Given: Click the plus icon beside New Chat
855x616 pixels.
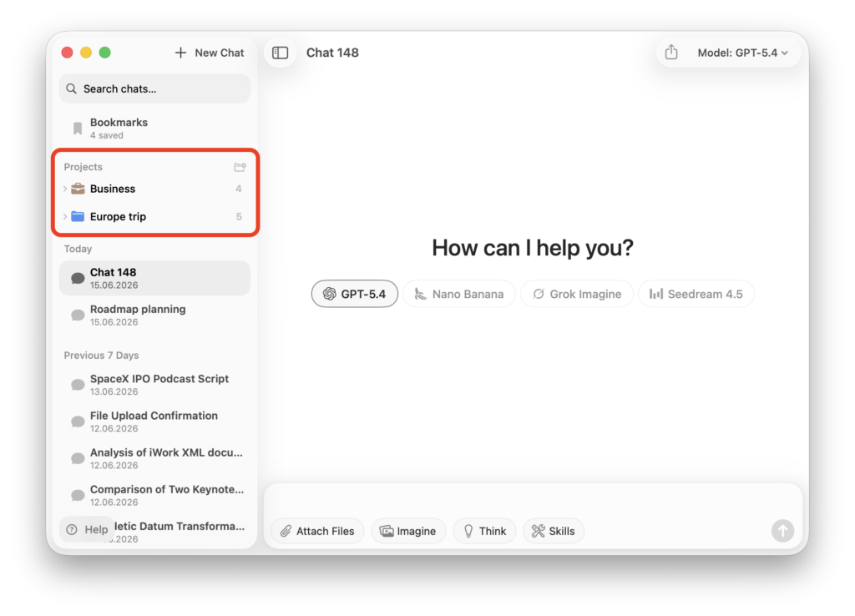Looking at the screenshot, I should tap(180, 53).
